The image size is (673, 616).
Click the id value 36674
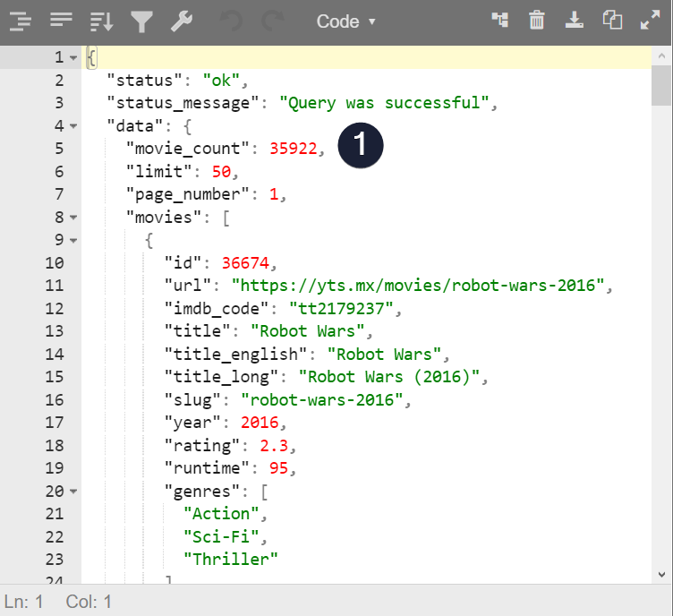click(x=245, y=263)
